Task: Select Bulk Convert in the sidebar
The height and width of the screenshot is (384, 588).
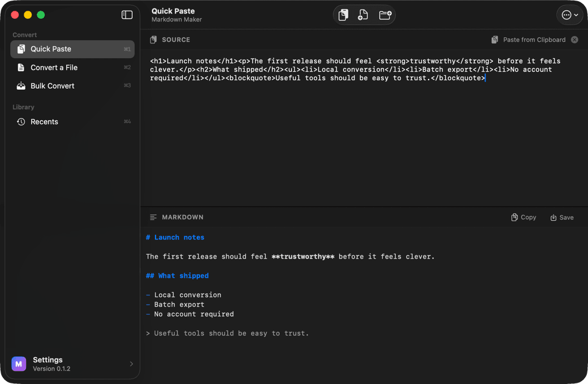Action: pos(72,86)
